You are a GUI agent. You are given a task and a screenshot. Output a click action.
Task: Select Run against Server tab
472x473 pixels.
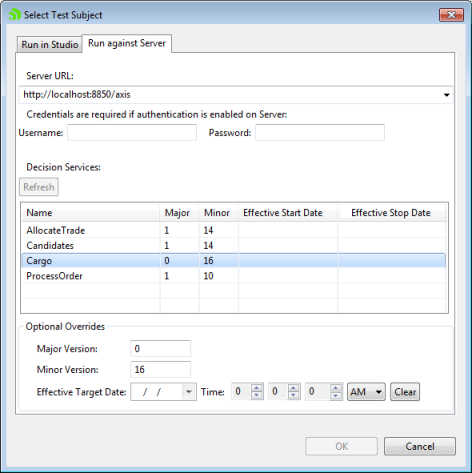[x=127, y=43]
